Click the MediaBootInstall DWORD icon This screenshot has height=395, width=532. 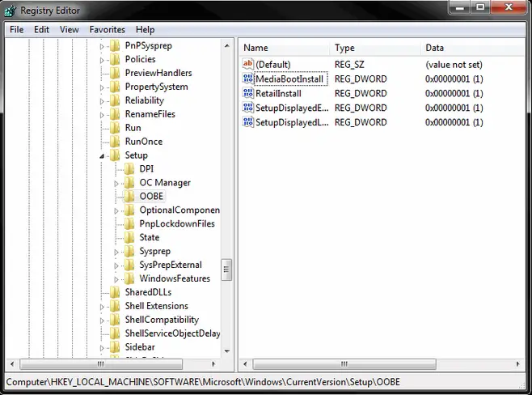[x=248, y=79]
